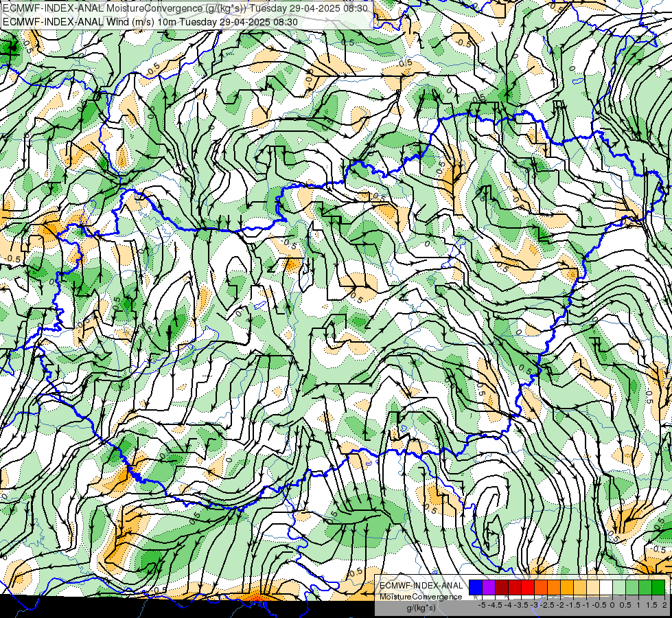Viewport: 672px width, 618px height.
Task: Choose the palest green swatch between 0 and 0.5
Action: click(x=619, y=587)
